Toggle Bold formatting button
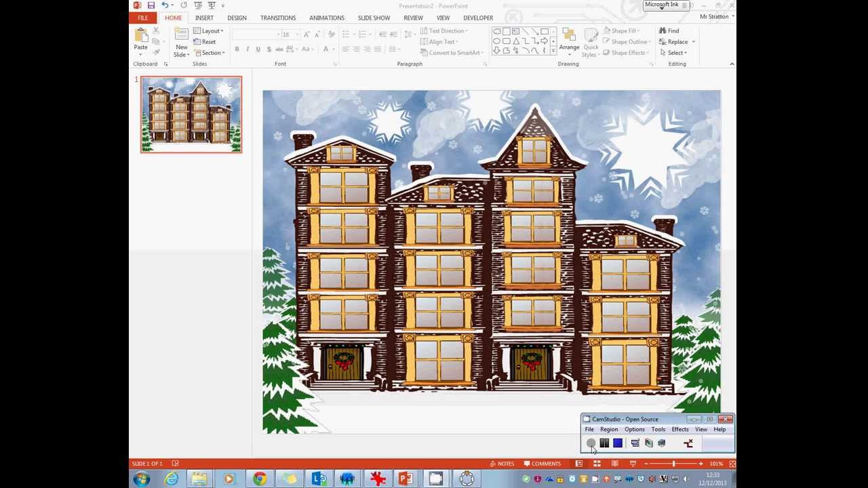This screenshot has width=868, height=488. click(237, 49)
